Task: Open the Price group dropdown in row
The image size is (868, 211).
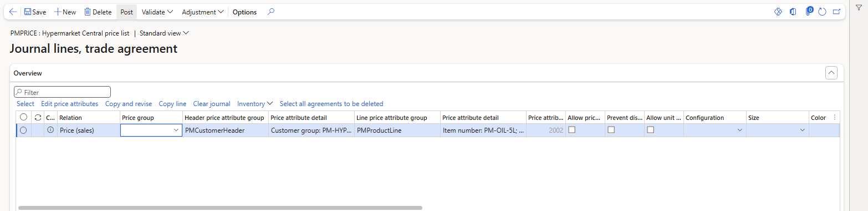Action: [x=176, y=130]
